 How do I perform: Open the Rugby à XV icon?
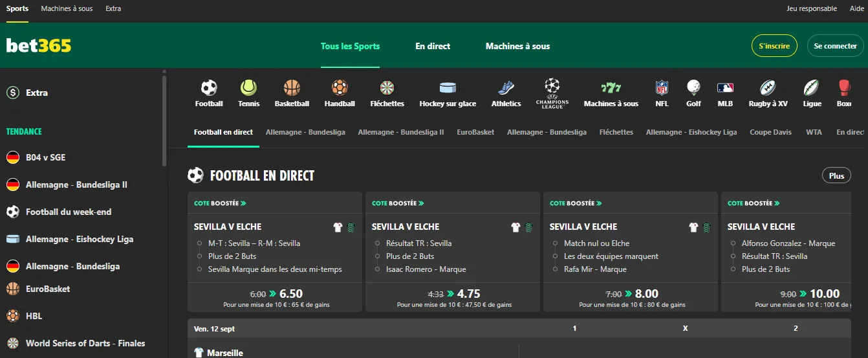[x=768, y=87]
